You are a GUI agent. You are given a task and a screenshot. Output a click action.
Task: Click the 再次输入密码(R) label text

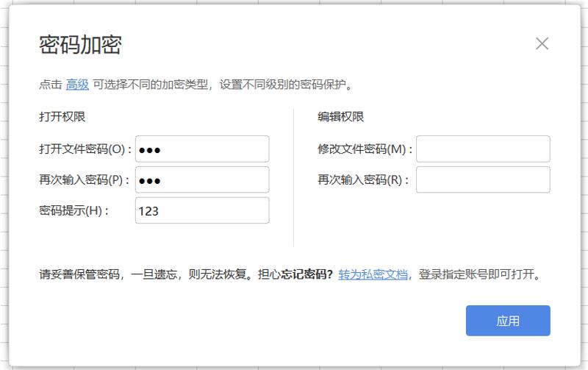pyautogui.click(x=364, y=180)
